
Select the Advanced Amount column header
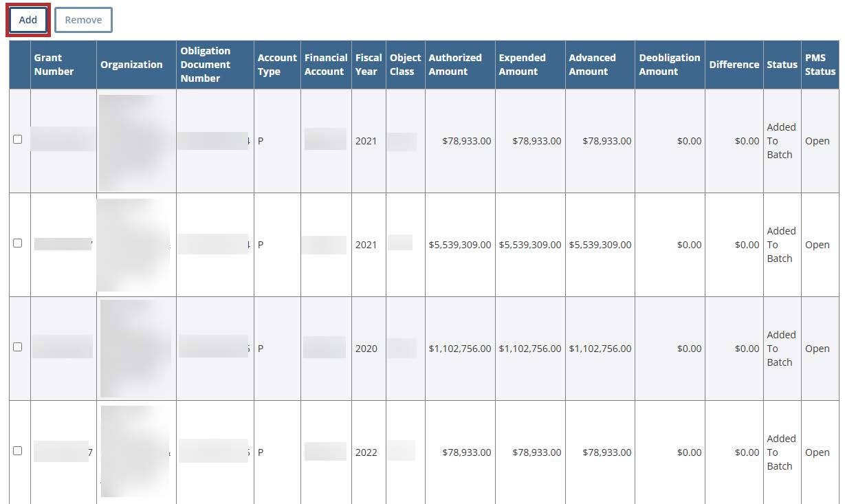click(592, 65)
